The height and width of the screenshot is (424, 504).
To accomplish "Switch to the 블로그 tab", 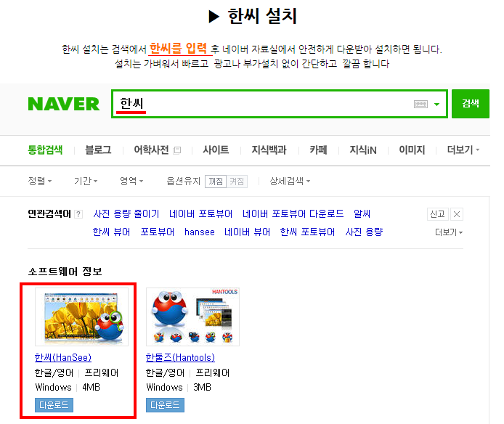I will [x=98, y=150].
